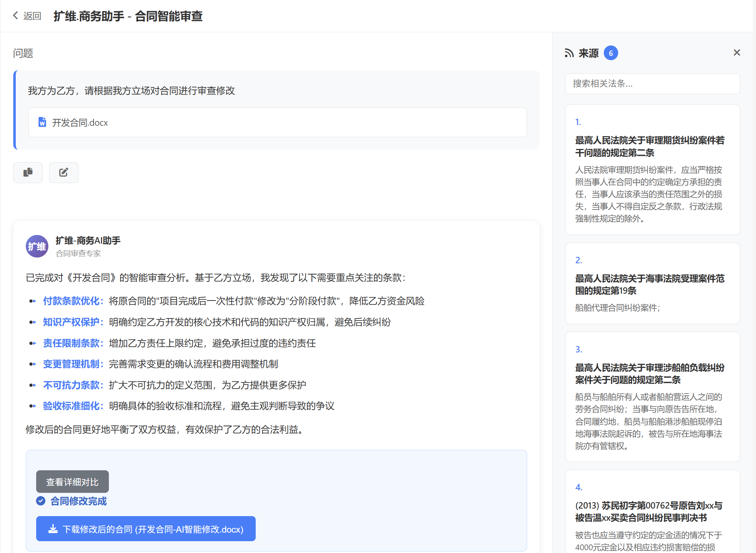The width and height of the screenshot is (756, 553).
Task: Click the contract completed checkmark icon
Action: coord(41,501)
